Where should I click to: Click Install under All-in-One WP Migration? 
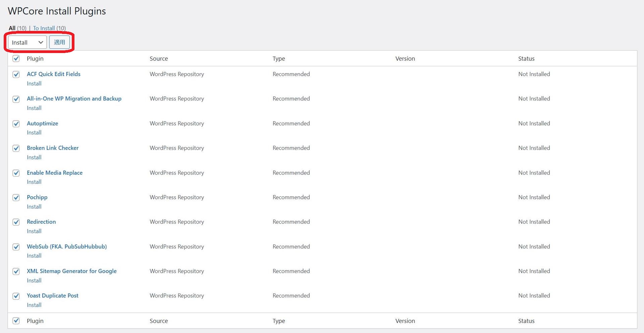pos(34,108)
